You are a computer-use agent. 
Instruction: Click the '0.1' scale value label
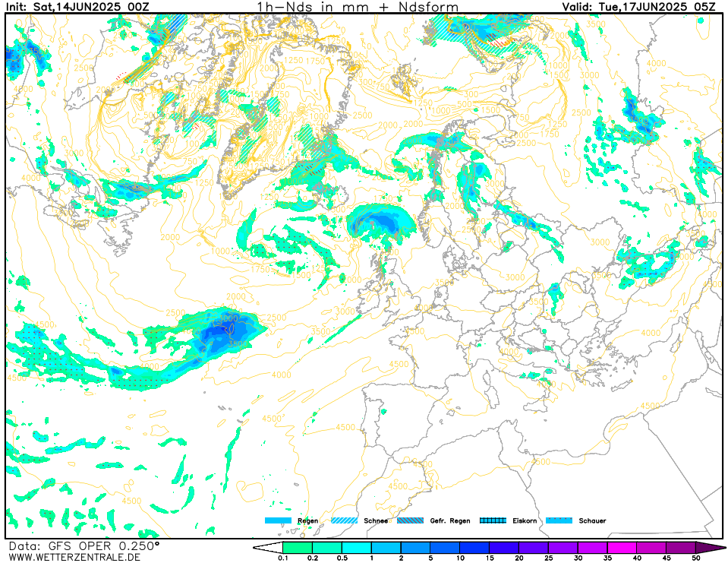pyautogui.click(x=282, y=558)
